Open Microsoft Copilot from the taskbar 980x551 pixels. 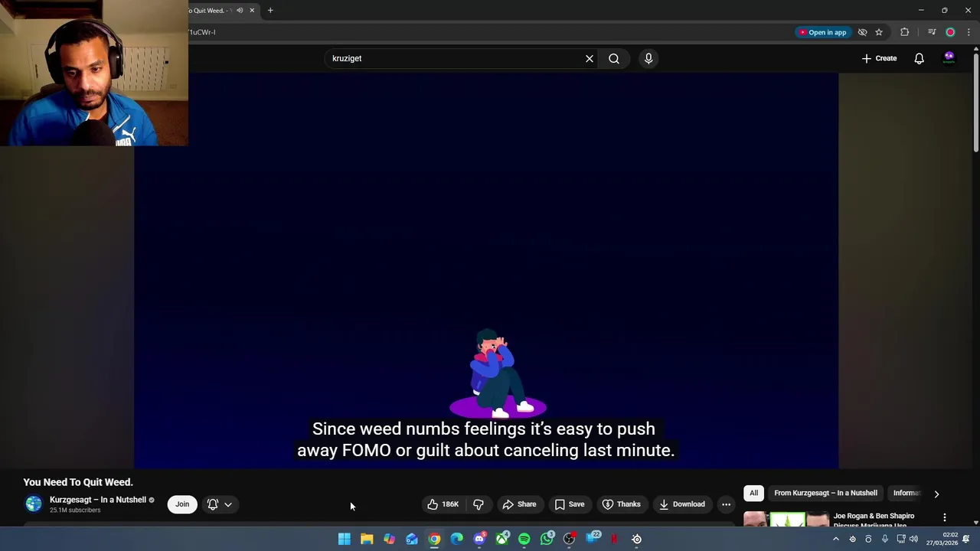click(x=390, y=539)
